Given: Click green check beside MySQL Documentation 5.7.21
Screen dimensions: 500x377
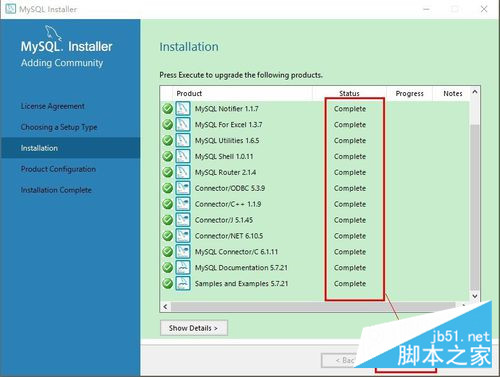Looking at the screenshot, I should (167, 268).
